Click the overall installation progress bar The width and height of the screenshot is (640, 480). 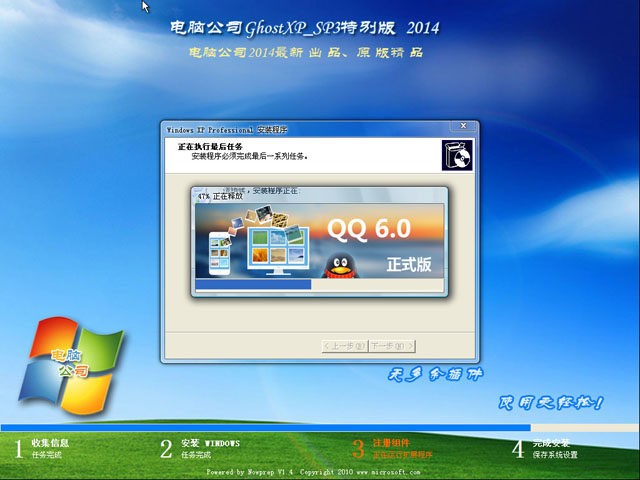320,428
